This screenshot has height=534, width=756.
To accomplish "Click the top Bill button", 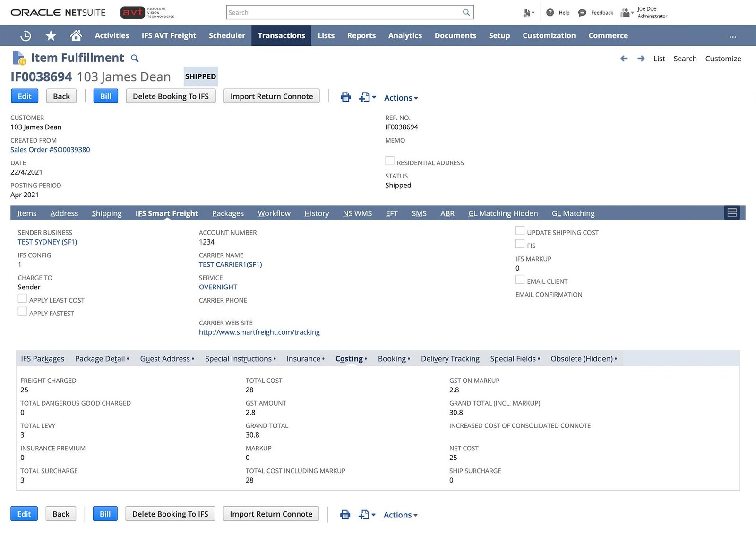I will point(106,96).
